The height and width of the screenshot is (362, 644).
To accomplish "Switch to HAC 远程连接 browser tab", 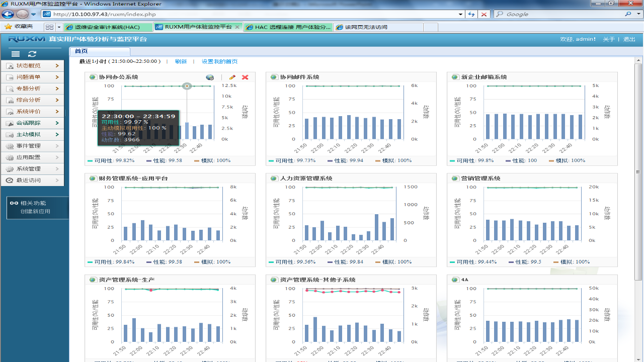I will (288, 27).
